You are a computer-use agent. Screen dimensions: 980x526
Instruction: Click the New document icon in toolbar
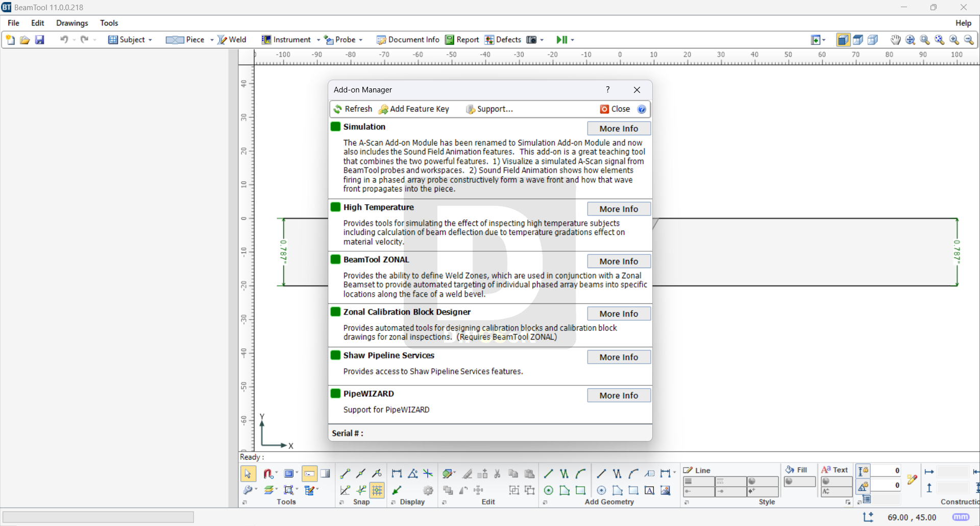coord(10,40)
